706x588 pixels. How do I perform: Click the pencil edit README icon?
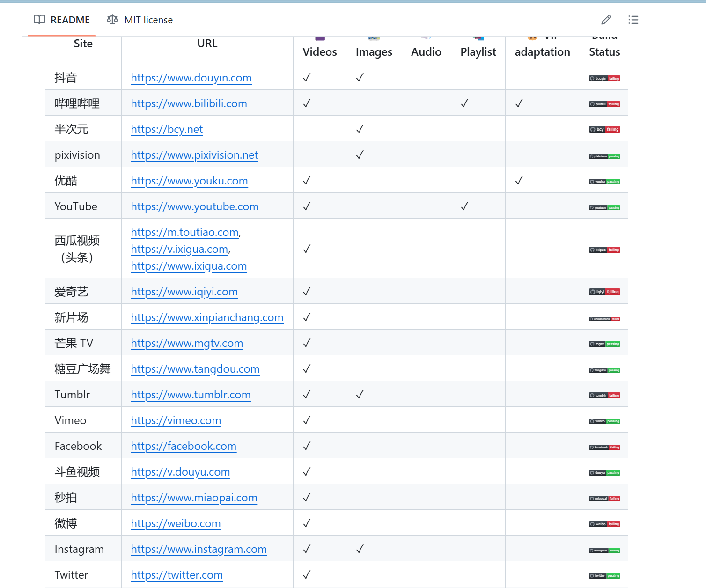(x=606, y=20)
